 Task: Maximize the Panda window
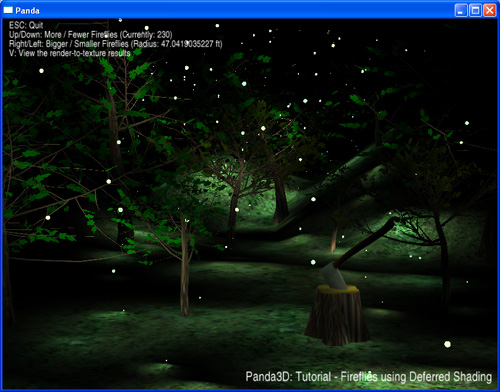475,10
